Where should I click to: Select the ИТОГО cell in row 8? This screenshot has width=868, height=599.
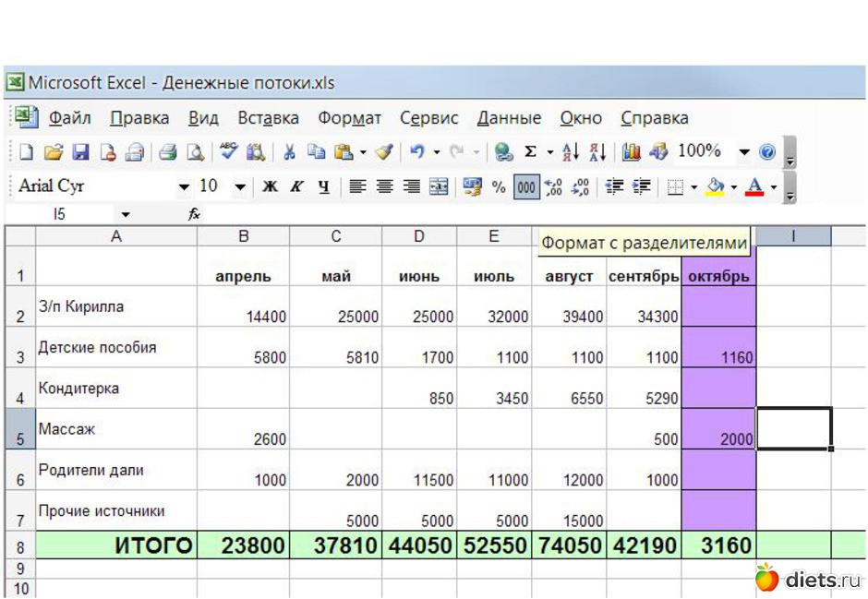pos(116,545)
